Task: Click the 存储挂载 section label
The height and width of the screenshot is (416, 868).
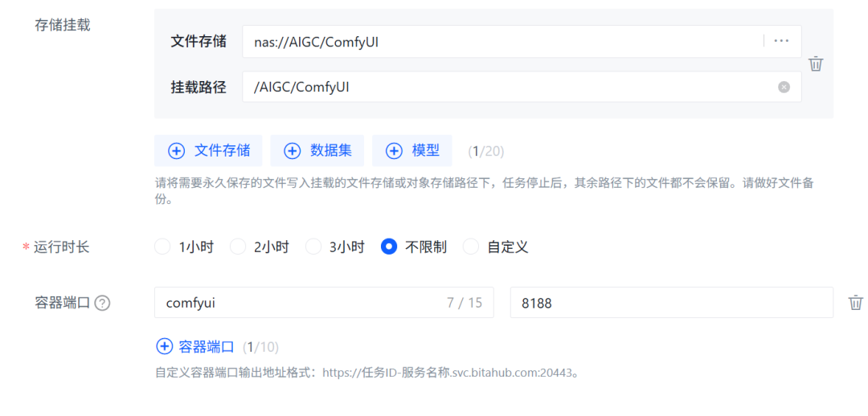Action: 63,25
